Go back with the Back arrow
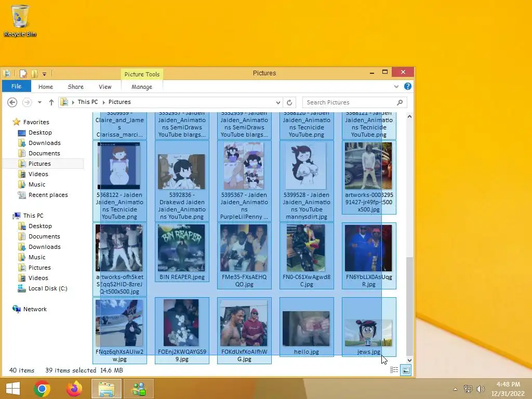Viewport: 532px width, 399px height. pyautogui.click(x=12, y=102)
